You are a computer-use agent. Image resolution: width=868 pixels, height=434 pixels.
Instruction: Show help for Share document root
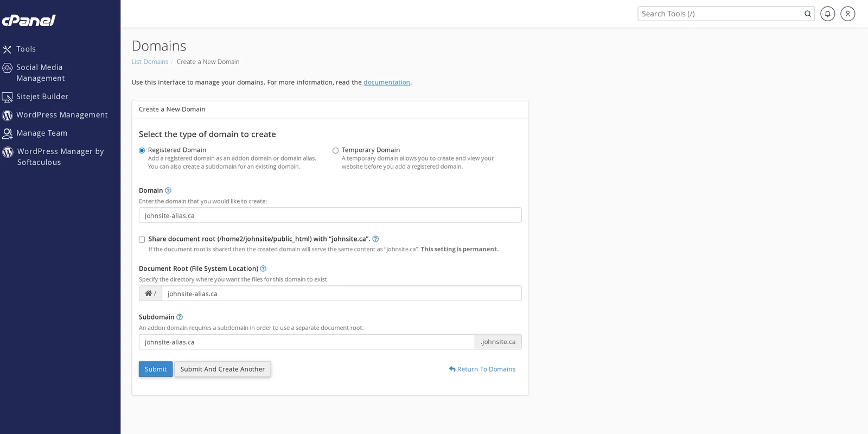click(375, 239)
